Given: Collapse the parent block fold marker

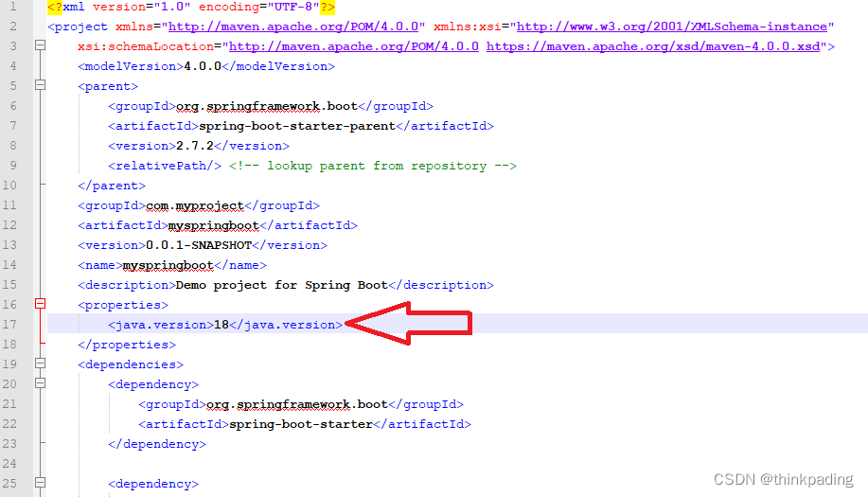Looking at the screenshot, I should point(40,85).
